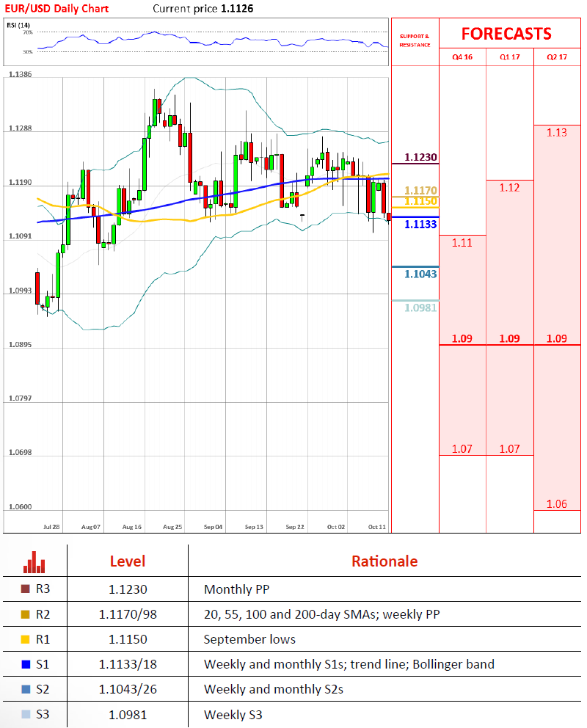The width and height of the screenshot is (587, 728).
Task: Click the RSI (14) indicator label
Action: 18,25
